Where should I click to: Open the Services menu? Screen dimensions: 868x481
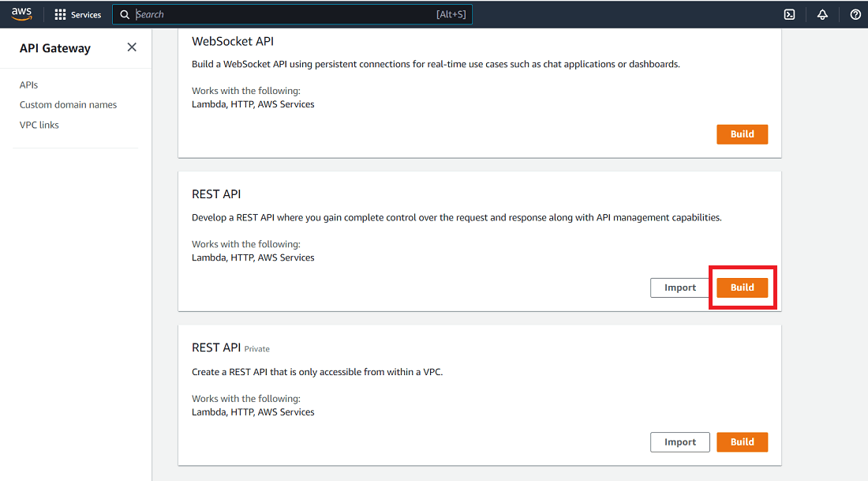[x=78, y=14]
